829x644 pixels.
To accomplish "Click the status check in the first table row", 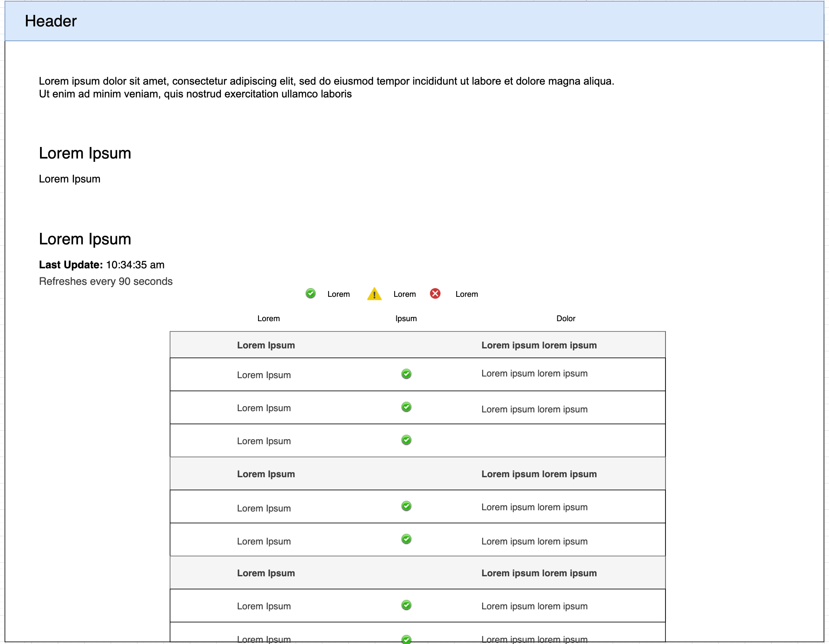I will [406, 374].
